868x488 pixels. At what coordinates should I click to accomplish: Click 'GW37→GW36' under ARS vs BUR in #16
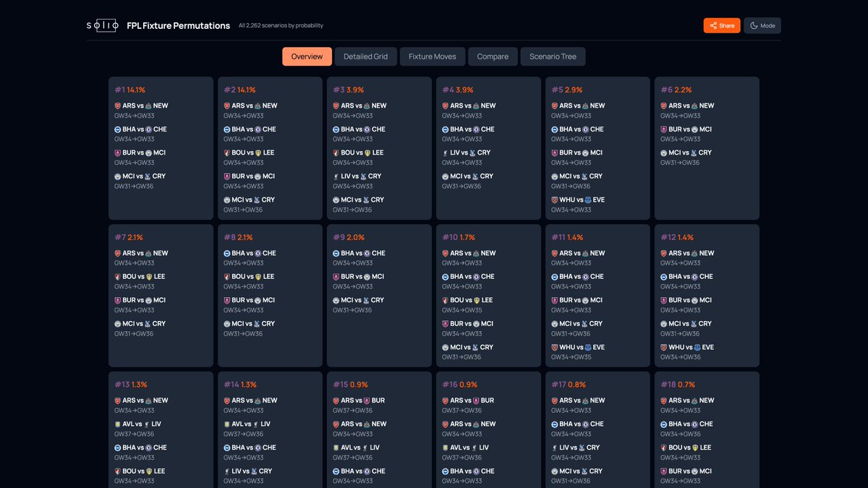[461, 410]
